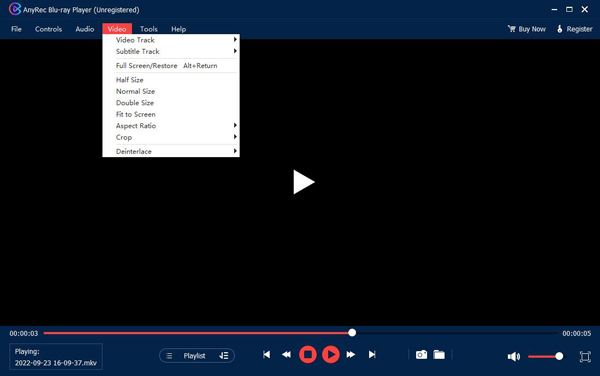The image size is (600, 376).
Task: Select Full Screen/Restore menu entry
Action: pos(171,66)
